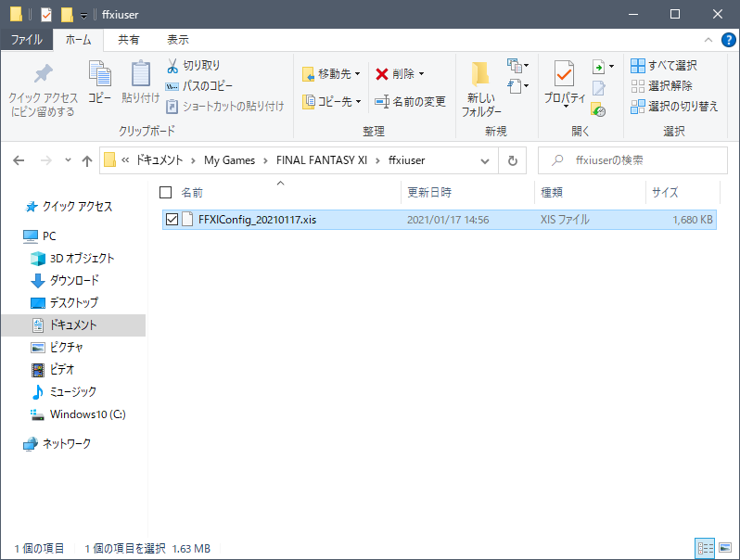
Task: Invert selection with 選択の切り替え
Action: [x=674, y=106]
